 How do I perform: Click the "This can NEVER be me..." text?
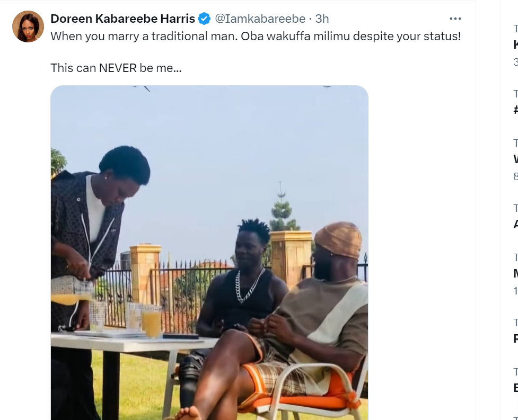(116, 68)
